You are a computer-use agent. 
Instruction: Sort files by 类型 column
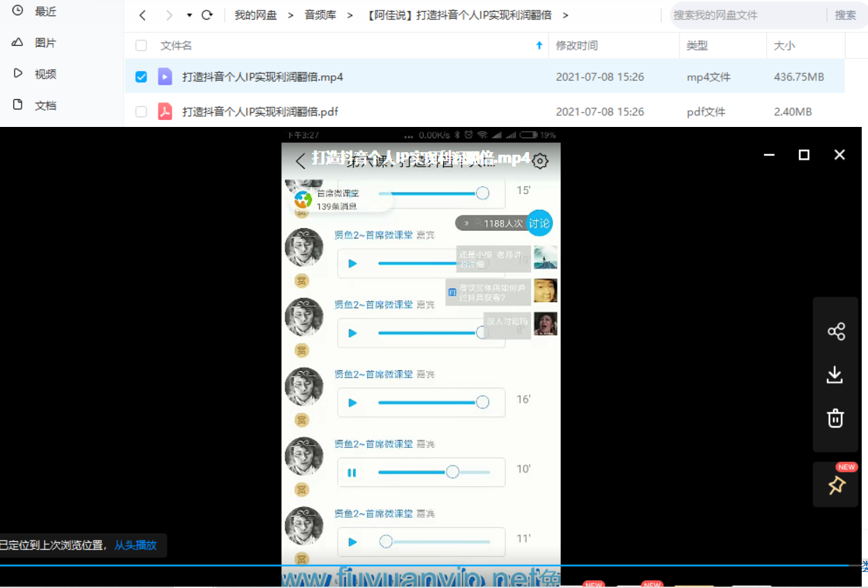click(697, 45)
